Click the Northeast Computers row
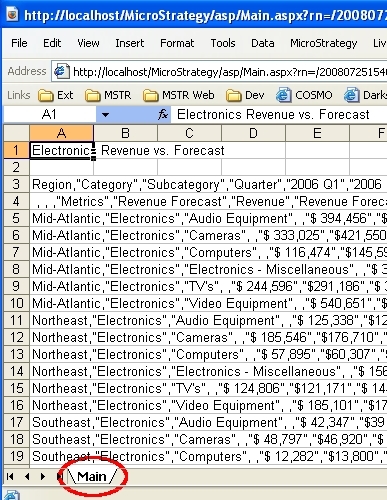 coord(209,354)
